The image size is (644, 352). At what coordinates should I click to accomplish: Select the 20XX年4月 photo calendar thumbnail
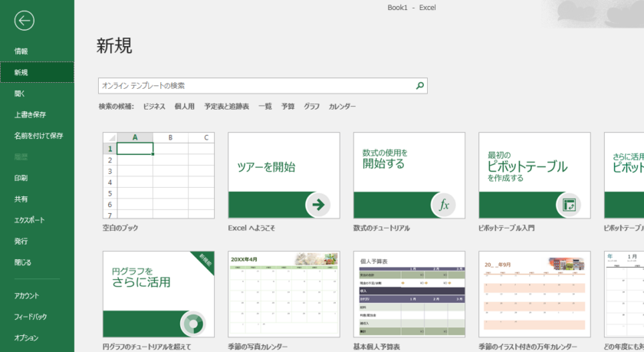click(x=284, y=294)
